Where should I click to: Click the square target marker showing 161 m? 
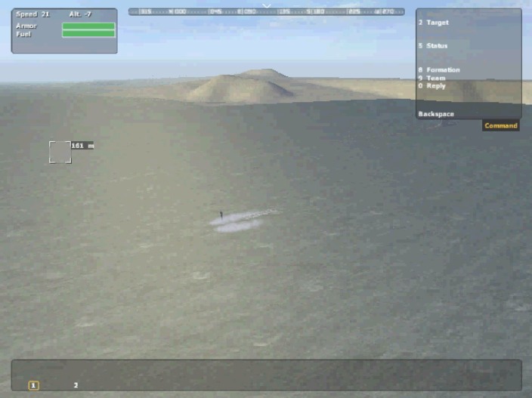(60, 152)
